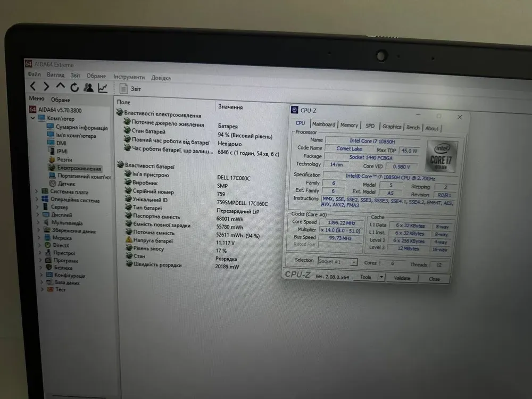The width and height of the screenshot is (532, 399).
Task: Open the Tools dropdown arrow in CPU-Z
Action: (381, 277)
